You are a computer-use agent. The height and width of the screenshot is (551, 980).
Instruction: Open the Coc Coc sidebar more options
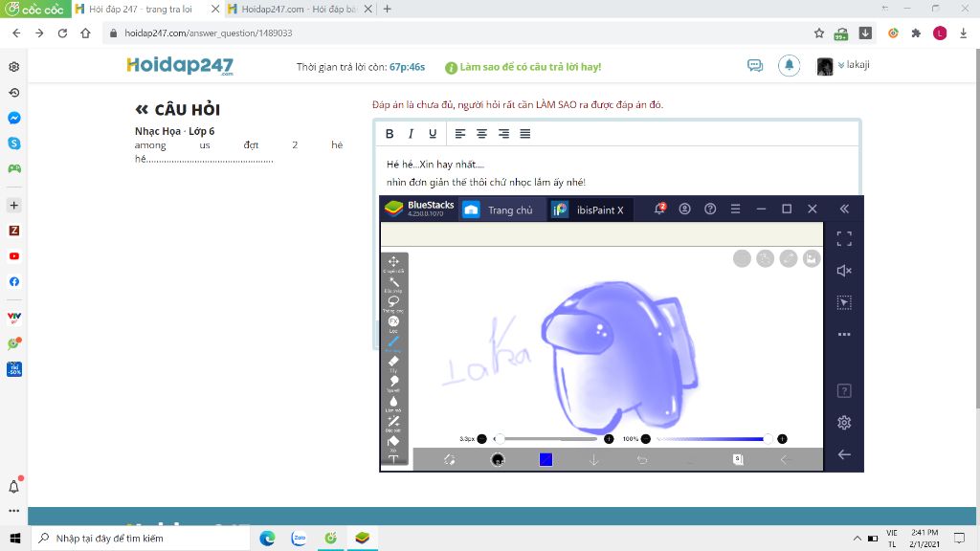click(13, 511)
